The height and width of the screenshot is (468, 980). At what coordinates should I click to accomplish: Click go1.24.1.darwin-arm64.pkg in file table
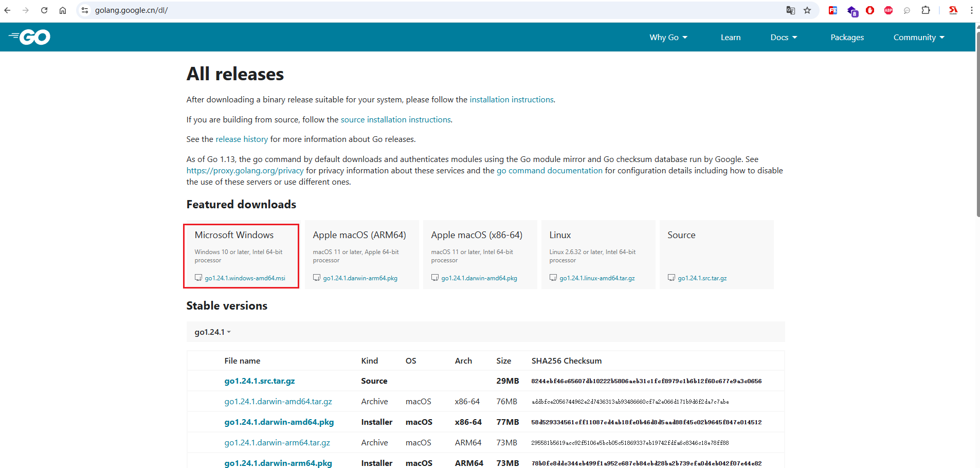(278, 463)
